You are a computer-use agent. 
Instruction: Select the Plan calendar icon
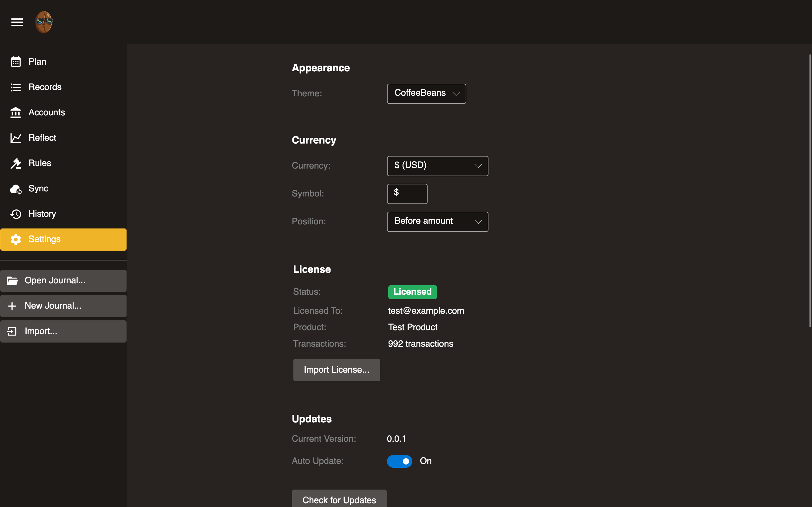coord(16,62)
